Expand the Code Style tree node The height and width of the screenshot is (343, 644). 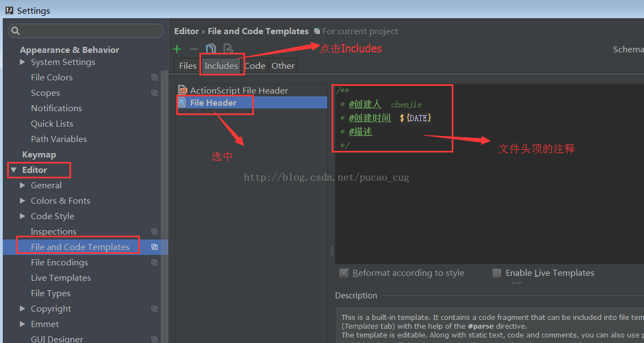23,216
